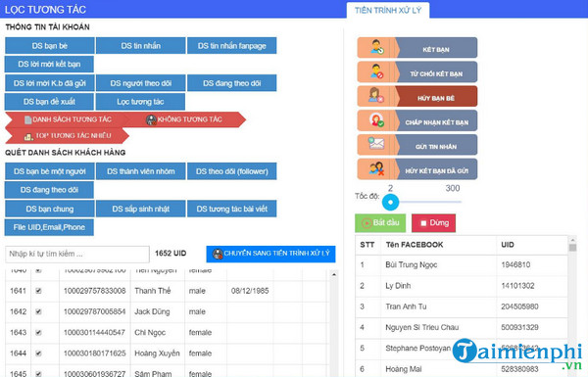Click UID 100029757833008 cell
Viewport: 588px width, 377px height.
(x=94, y=291)
